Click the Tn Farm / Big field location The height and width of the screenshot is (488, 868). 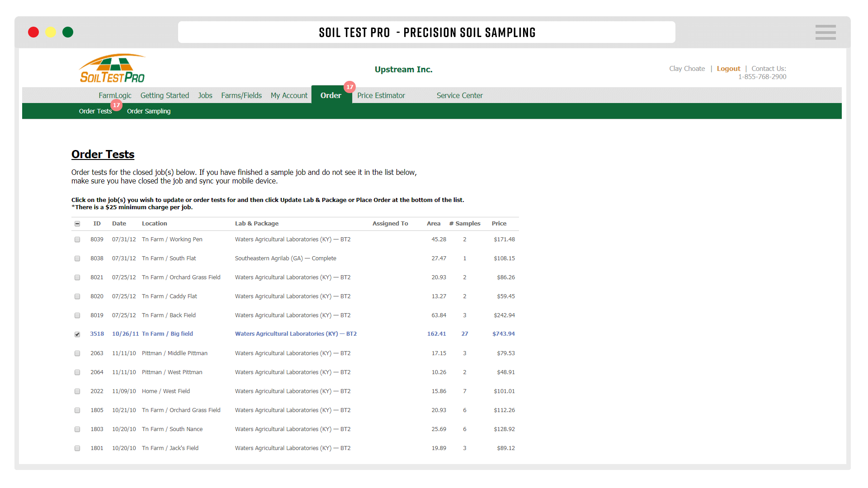pos(167,334)
